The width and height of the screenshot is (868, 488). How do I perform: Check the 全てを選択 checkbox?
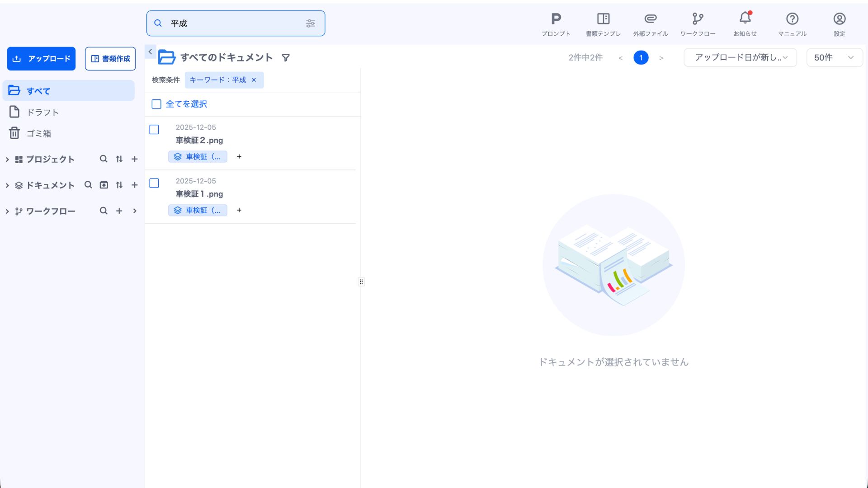coord(156,104)
